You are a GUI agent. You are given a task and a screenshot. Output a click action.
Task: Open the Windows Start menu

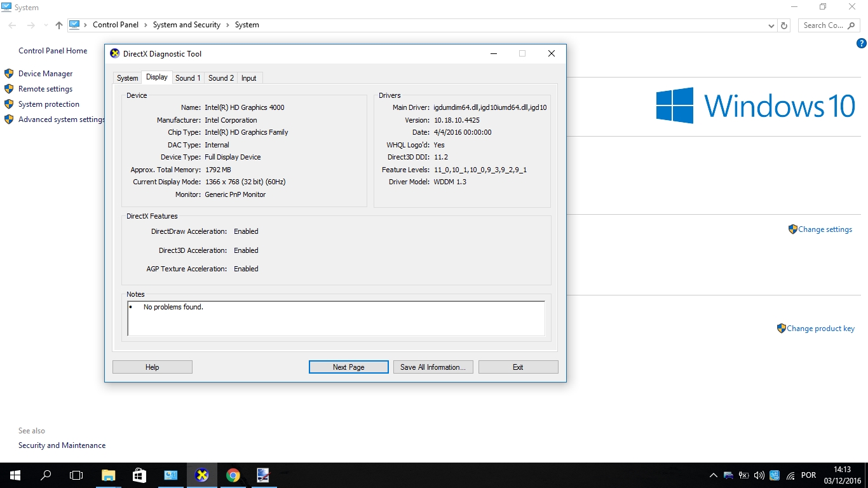[x=15, y=475]
